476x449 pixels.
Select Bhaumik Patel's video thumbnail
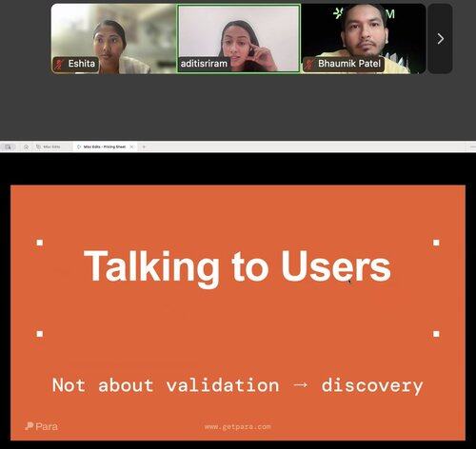coord(364,39)
